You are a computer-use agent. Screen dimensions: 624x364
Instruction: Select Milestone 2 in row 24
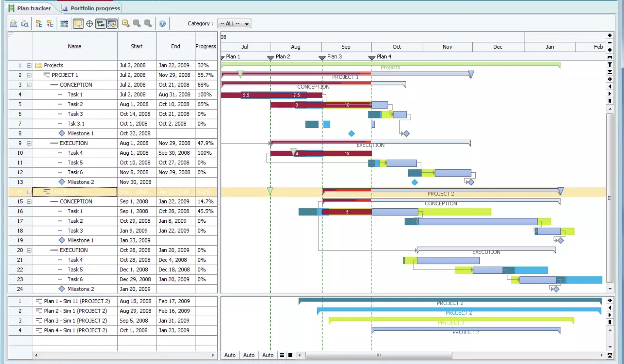click(113, 289)
